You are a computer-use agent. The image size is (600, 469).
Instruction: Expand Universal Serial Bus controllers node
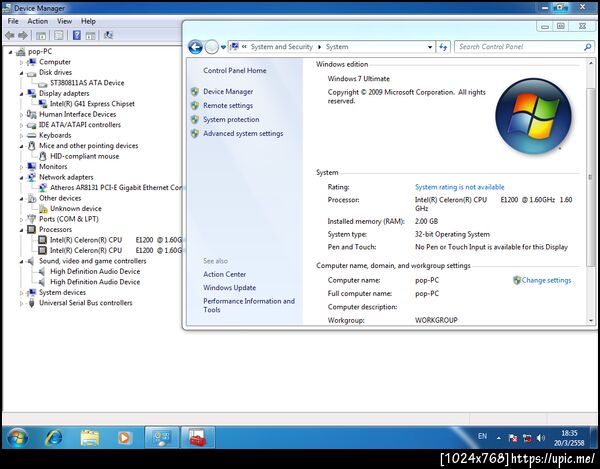click(21, 303)
